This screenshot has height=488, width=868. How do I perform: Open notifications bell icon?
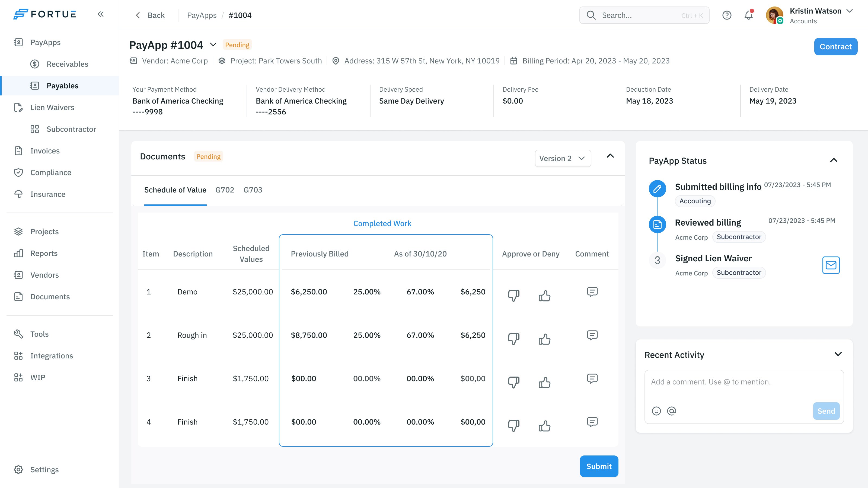[749, 15]
